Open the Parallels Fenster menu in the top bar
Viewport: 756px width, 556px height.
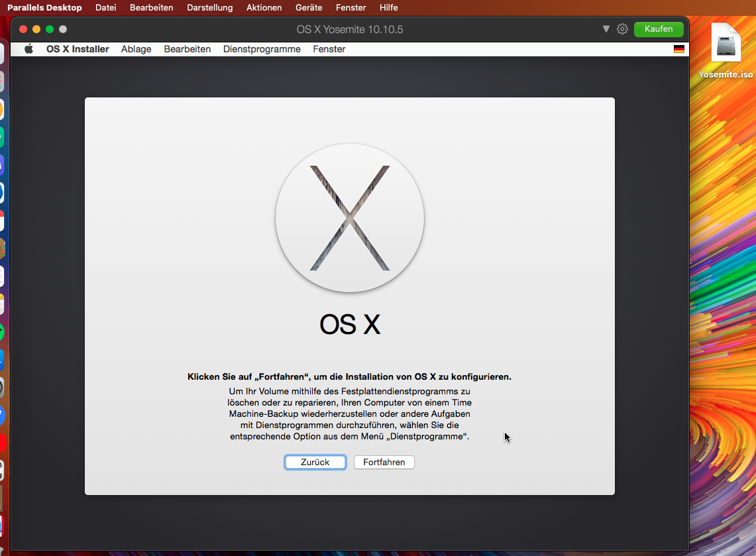click(351, 8)
